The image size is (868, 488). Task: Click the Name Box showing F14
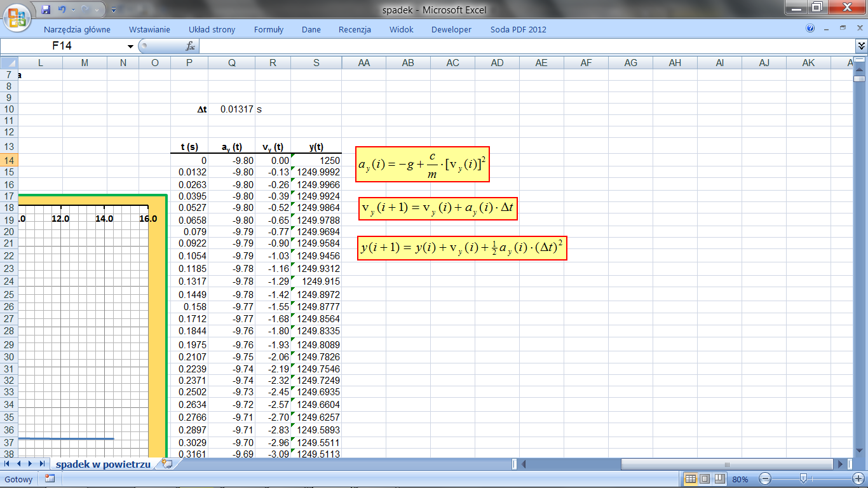click(64, 46)
